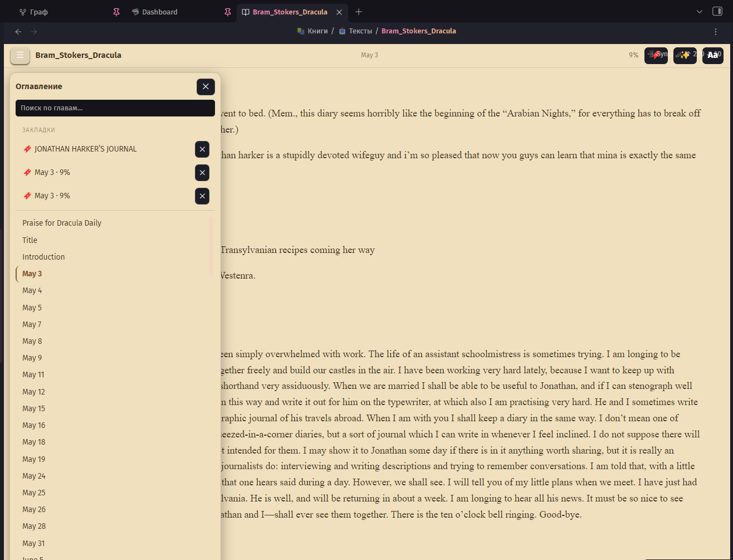The height and width of the screenshot is (560, 733).
Task: Go to the Title chapter
Action: 30,240
